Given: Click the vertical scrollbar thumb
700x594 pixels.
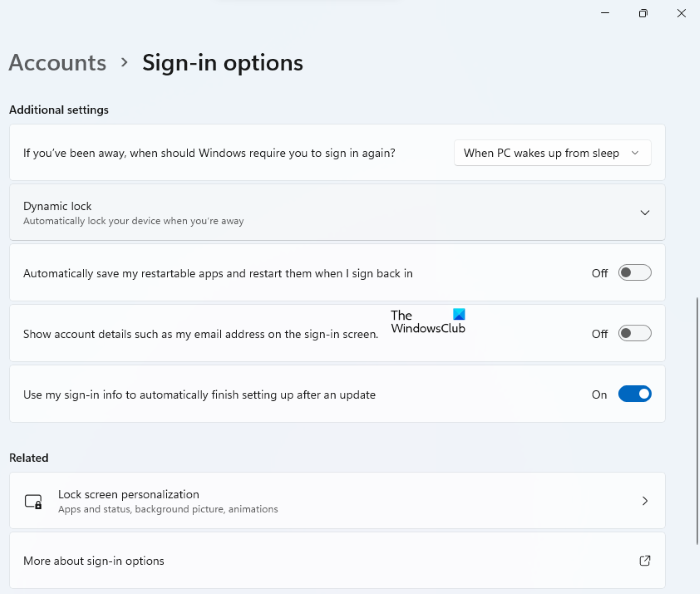Looking at the screenshot, I should (x=696, y=420).
